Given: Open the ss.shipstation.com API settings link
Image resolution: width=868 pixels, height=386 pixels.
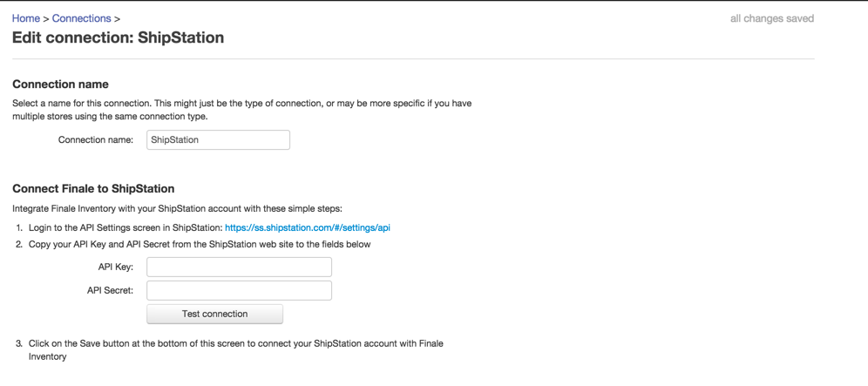Looking at the screenshot, I should (308, 227).
